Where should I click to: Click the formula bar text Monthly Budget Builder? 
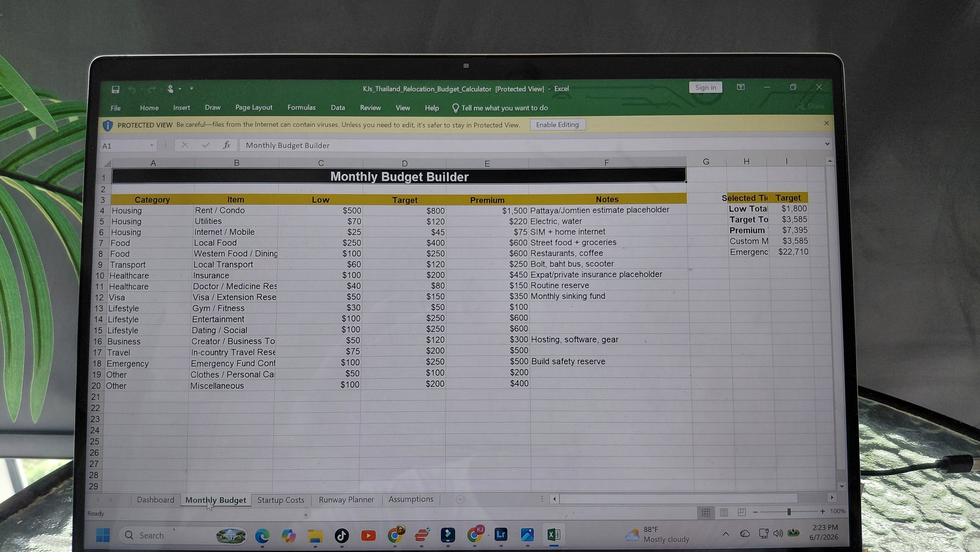coord(288,146)
